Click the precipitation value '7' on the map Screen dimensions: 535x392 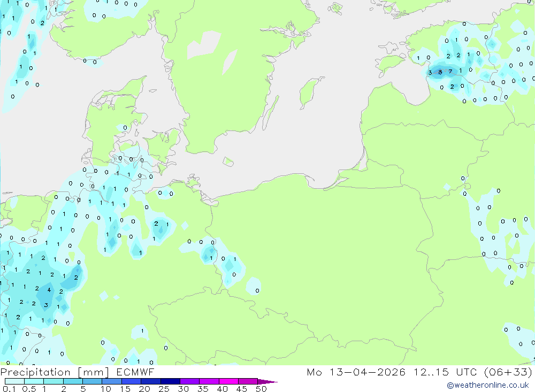[450, 71]
